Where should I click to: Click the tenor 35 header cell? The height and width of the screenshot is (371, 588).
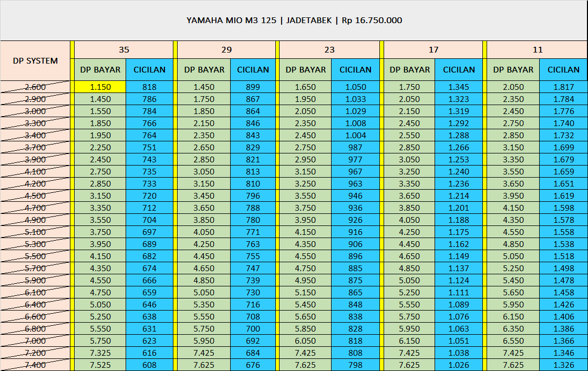(x=124, y=50)
